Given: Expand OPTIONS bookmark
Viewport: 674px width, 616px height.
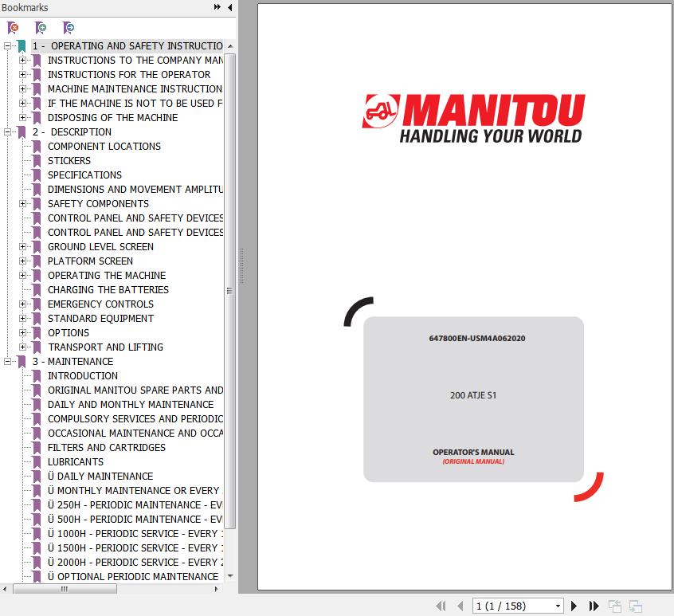Looking at the screenshot, I should (x=23, y=332).
